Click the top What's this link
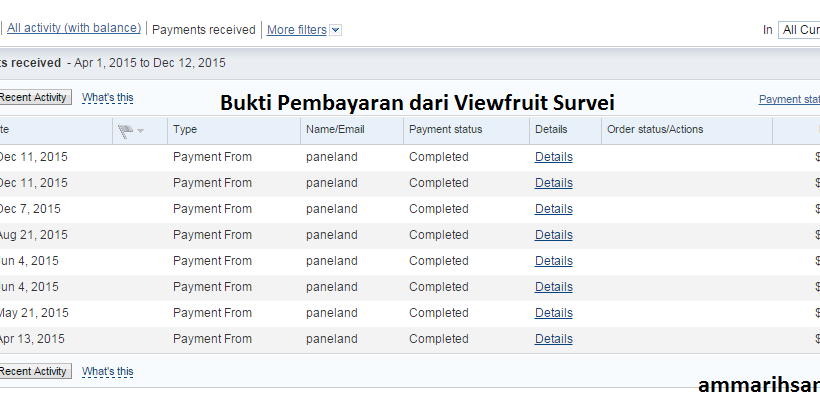This screenshot has width=820, height=405. tap(107, 98)
